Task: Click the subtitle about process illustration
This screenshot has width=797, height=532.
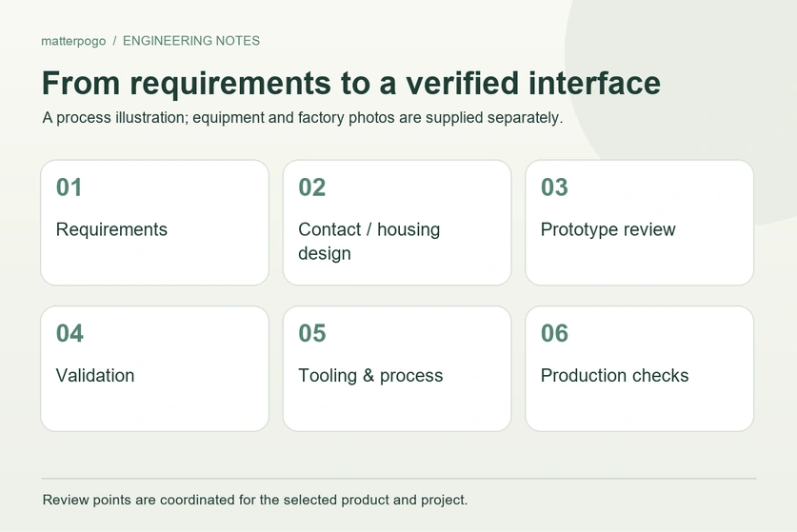Action: 303,117
